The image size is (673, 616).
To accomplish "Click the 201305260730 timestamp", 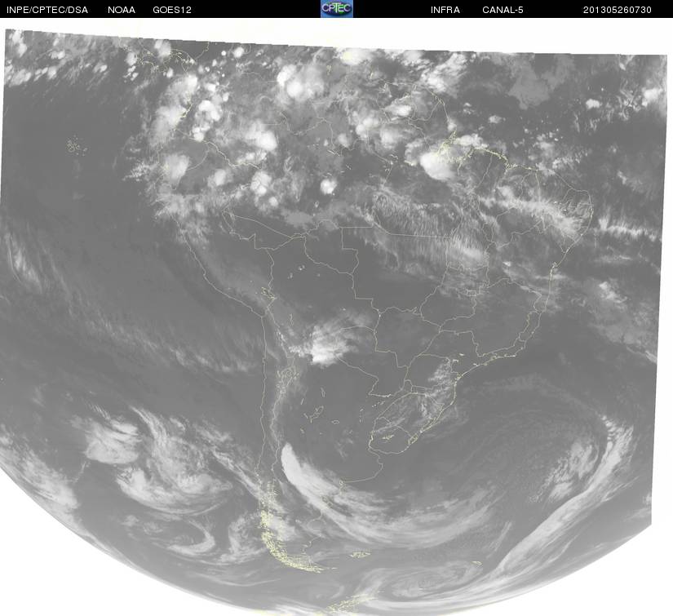I will tap(618, 10).
